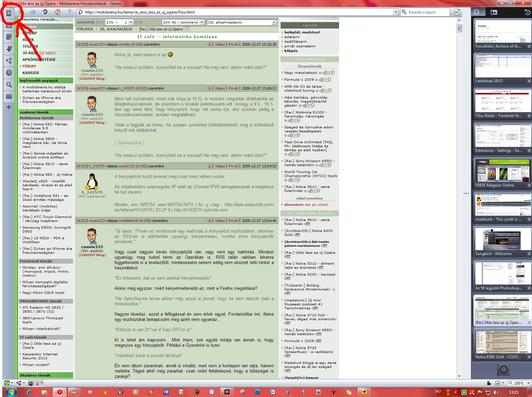Go to the home page icon
The height and width of the screenshot is (397, 532).
58,12
